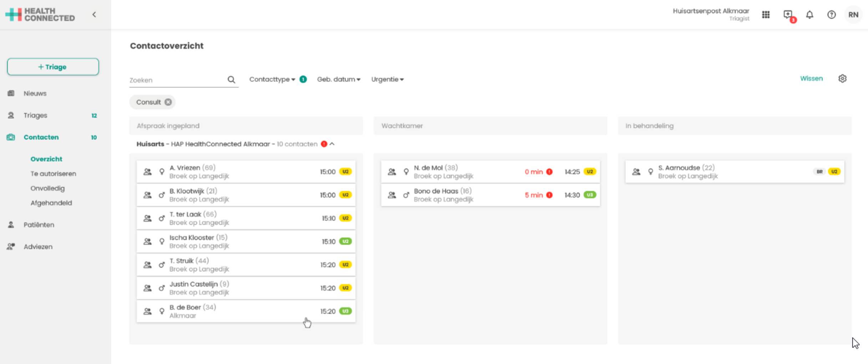Image resolution: width=868 pixels, height=364 pixels.
Task: Collapse the Huisarts contact group
Action: (332, 144)
